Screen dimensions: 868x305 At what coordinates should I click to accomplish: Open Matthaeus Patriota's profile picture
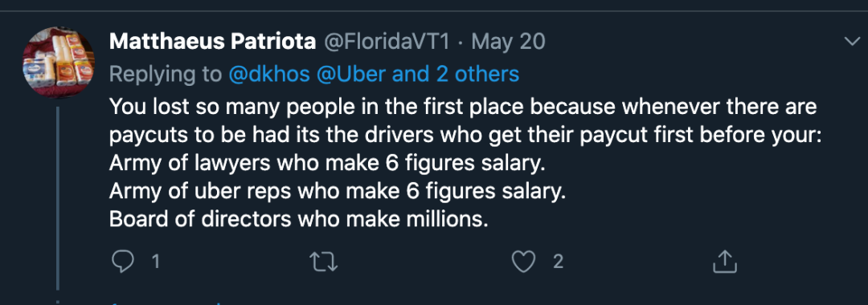[58, 62]
